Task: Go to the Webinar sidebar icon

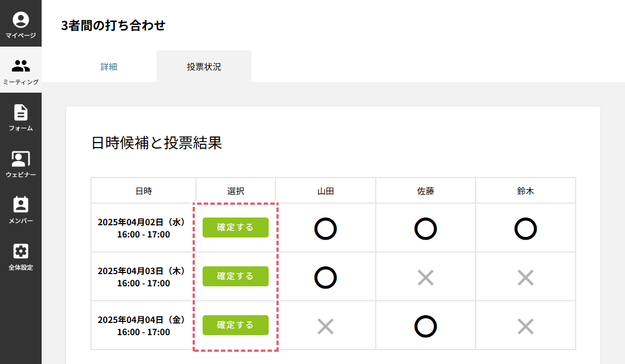Action: pos(21,159)
